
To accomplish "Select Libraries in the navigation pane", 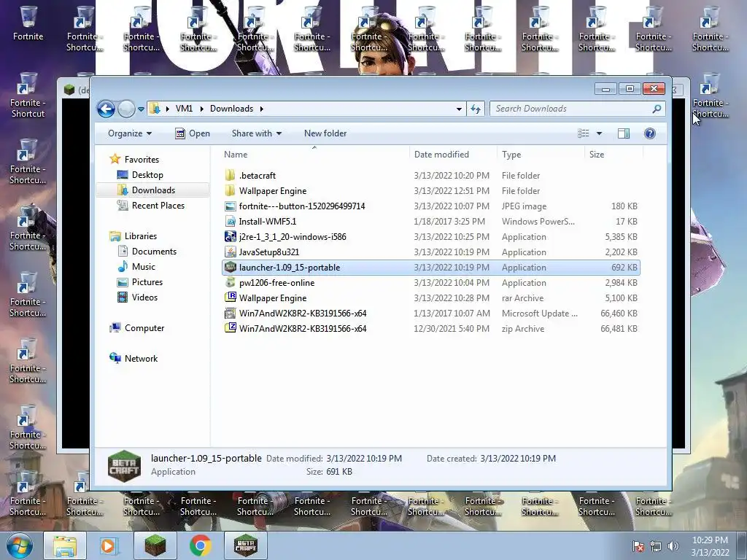I will (141, 236).
